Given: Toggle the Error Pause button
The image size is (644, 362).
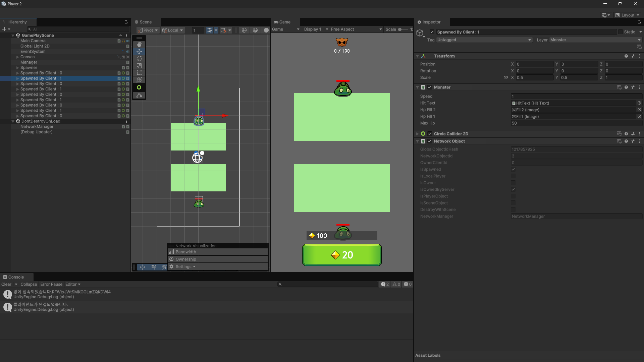Looking at the screenshot, I should point(51,284).
